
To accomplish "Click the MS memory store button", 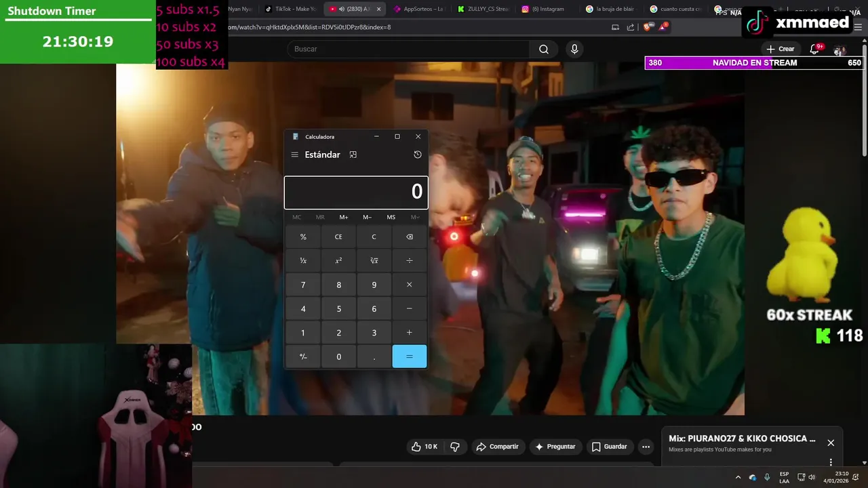I will (x=391, y=217).
